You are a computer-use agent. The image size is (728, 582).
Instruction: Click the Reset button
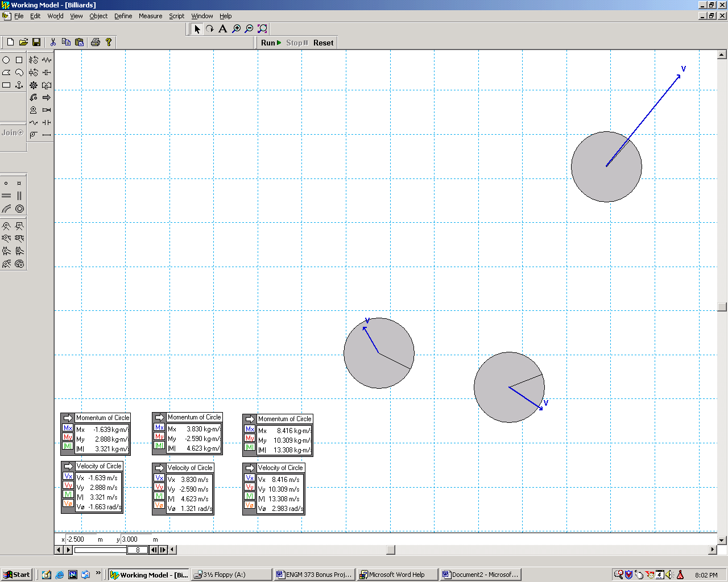click(x=324, y=43)
